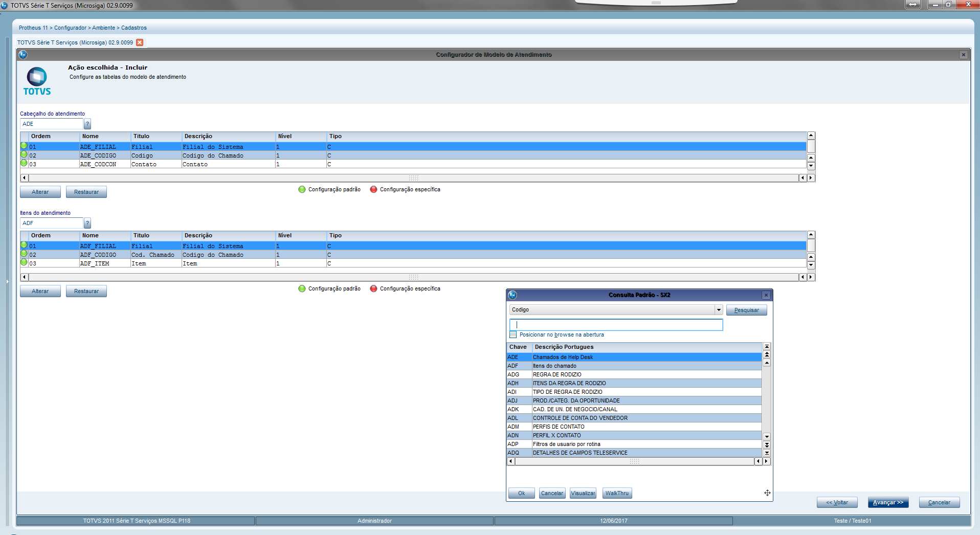Click the Cabeçalho do atendimento ADE field

[x=52, y=124]
